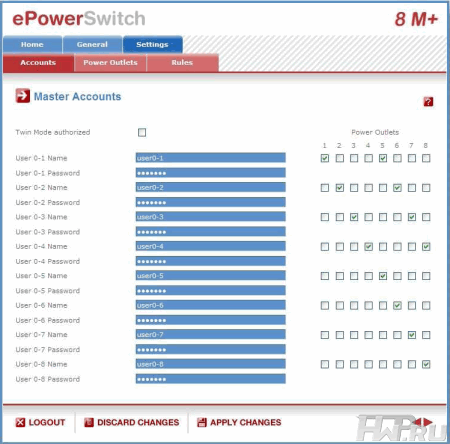This screenshot has height=444, width=450.
Task: Focus the User 0-2 Password field
Action: (x=211, y=202)
